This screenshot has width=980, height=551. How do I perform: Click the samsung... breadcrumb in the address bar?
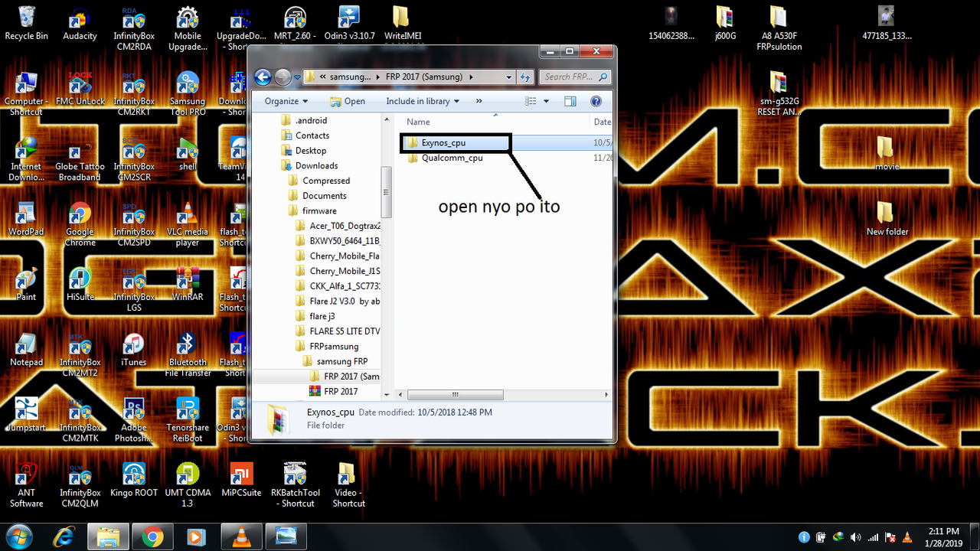tap(351, 77)
